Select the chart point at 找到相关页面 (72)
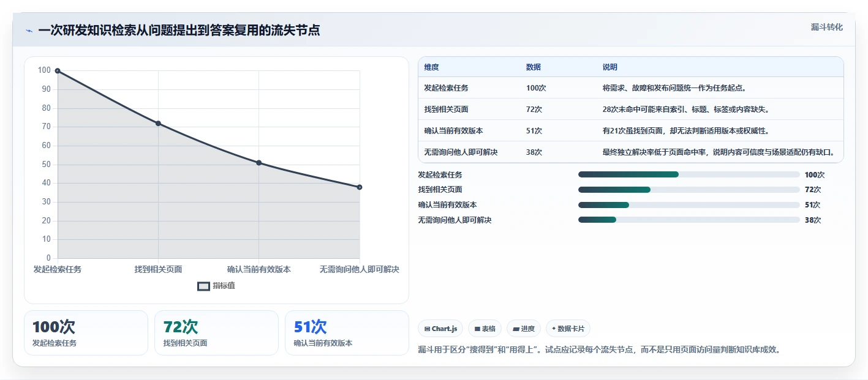 point(158,124)
